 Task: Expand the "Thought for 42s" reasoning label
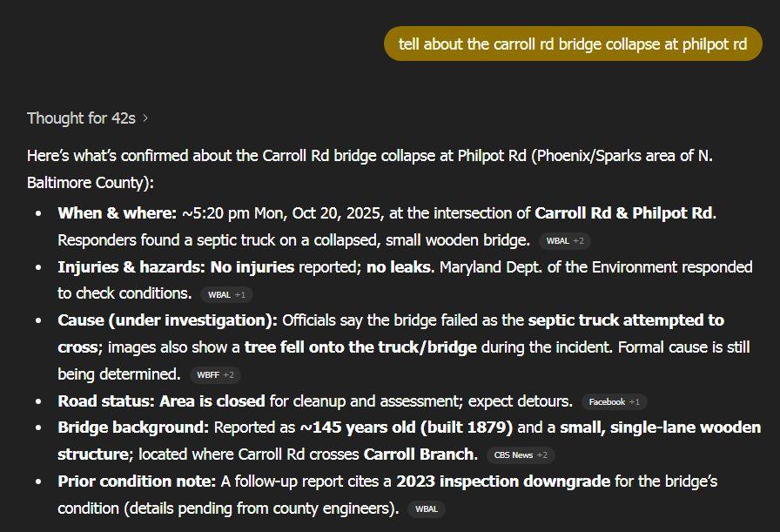(x=81, y=118)
